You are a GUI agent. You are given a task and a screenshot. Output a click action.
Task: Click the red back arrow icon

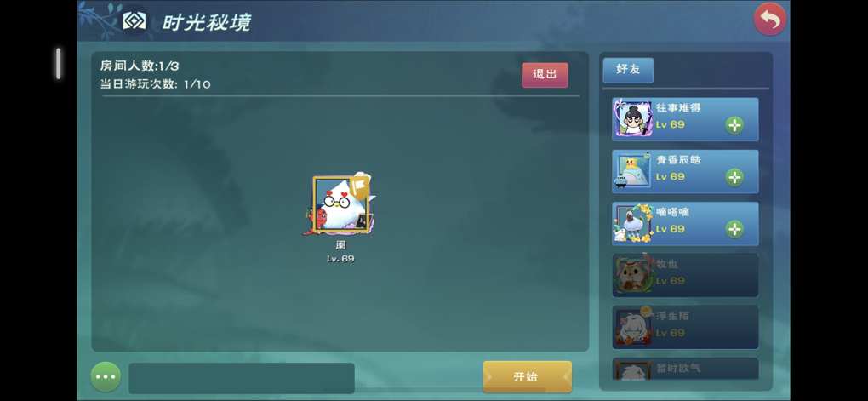coord(769,20)
